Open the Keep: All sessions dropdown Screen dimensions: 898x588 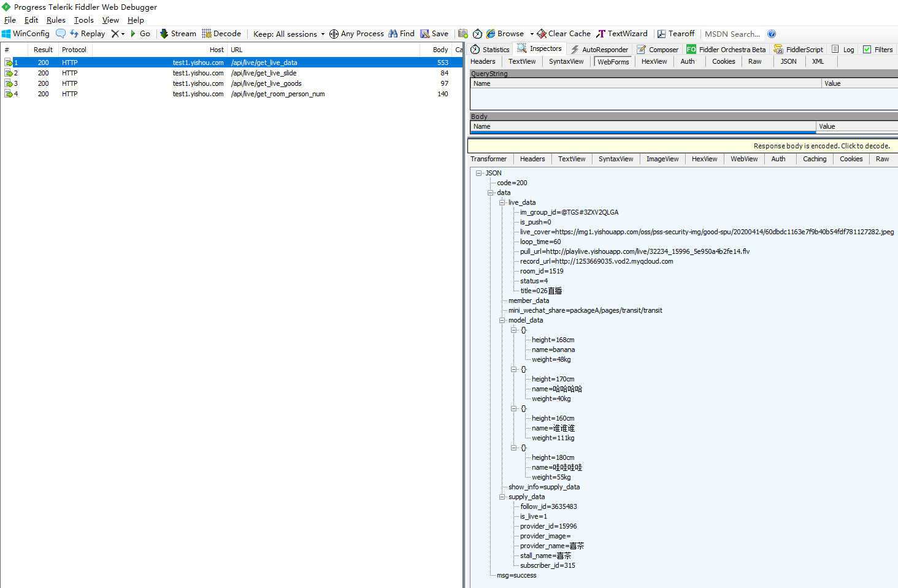(x=289, y=34)
